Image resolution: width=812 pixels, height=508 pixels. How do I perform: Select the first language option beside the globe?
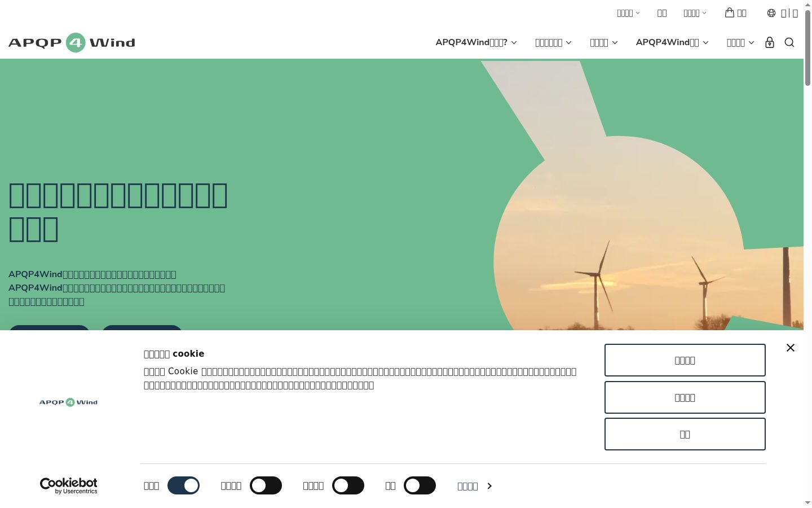pyautogui.click(x=783, y=13)
